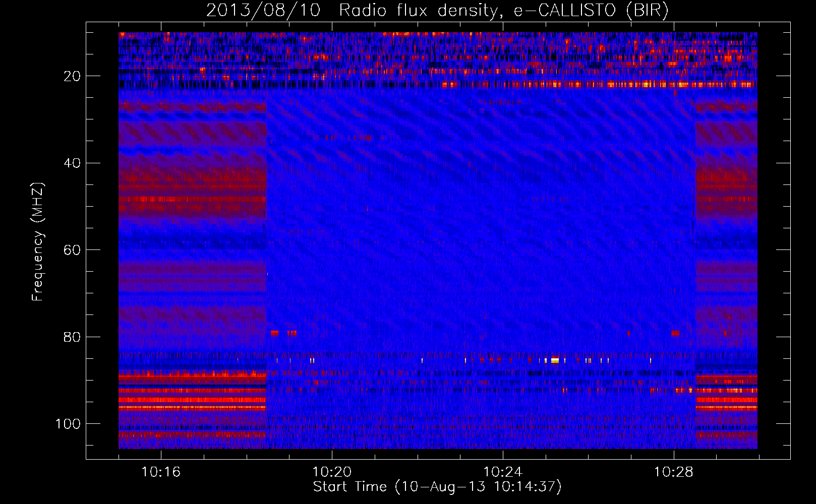Click the bright white-yellow burst near 10:25

point(555,360)
